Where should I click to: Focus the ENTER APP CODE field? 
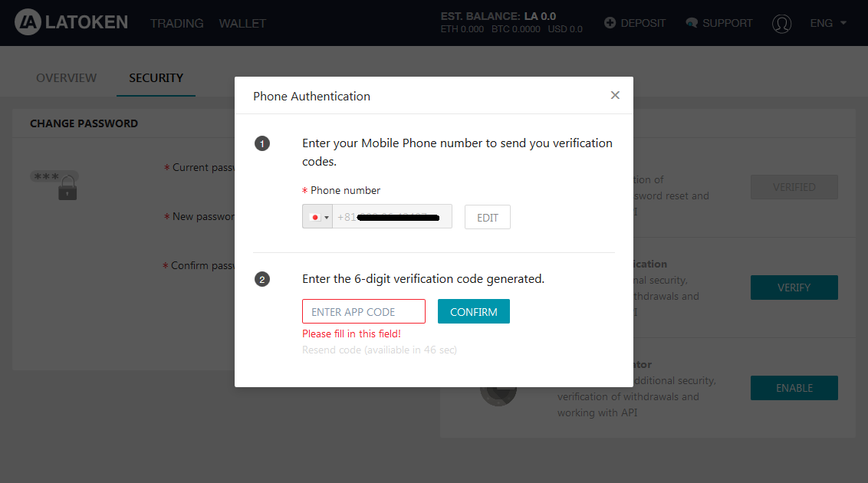click(x=363, y=311)
